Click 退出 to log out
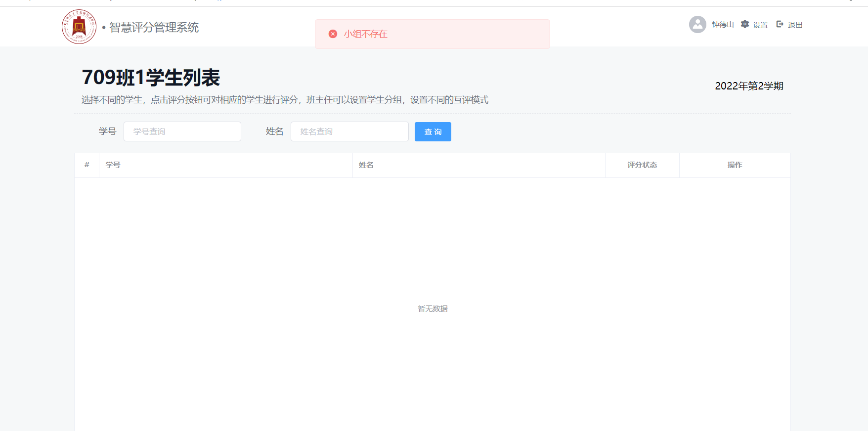The width and height of the screenshot is (868, 431). tap(795, 25)
